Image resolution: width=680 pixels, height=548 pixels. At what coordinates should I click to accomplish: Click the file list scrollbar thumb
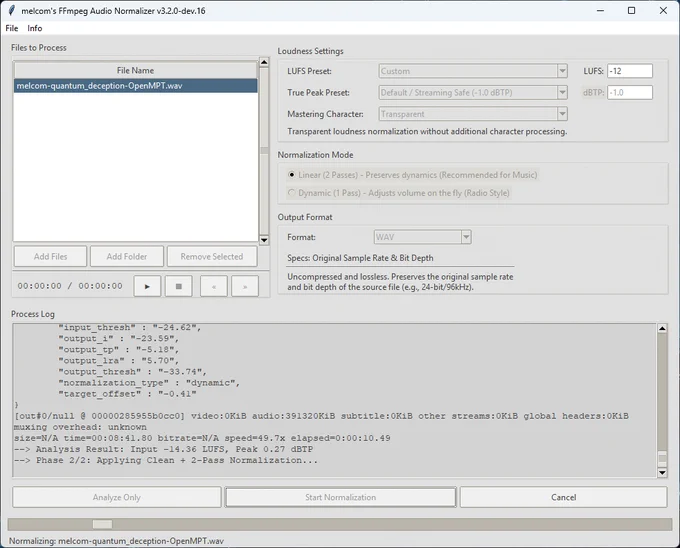point(264,150)
